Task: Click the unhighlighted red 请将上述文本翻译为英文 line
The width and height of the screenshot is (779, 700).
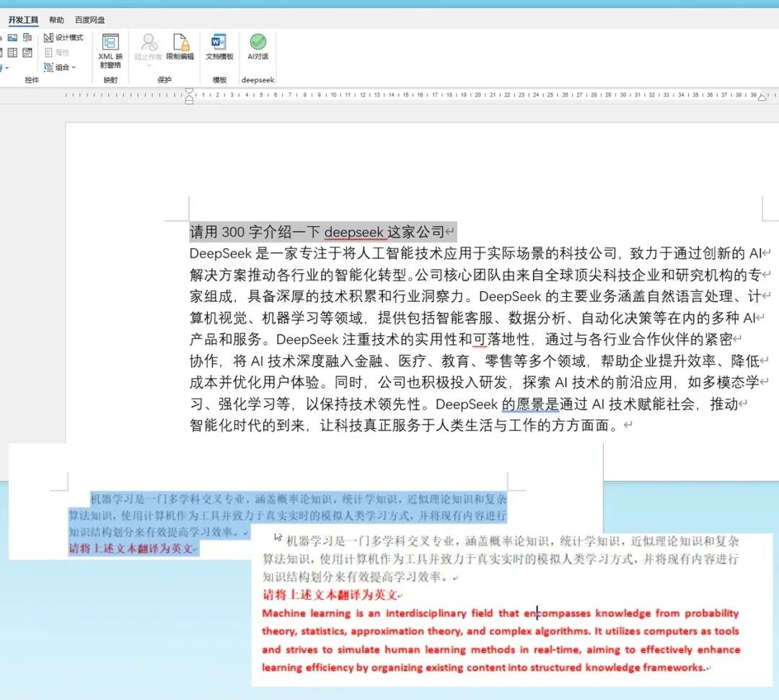Action: click(x=332, y=595)
